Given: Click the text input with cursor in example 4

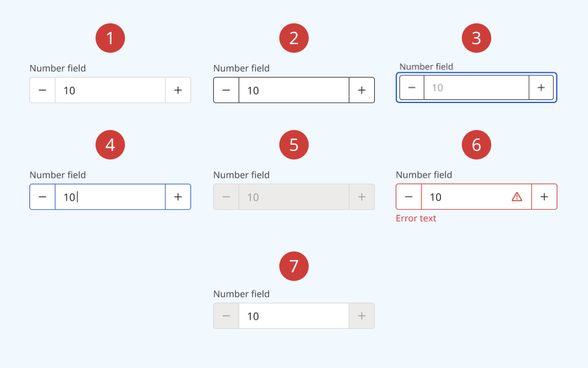Looking at the screenshot, I should (x=110, y=197).
